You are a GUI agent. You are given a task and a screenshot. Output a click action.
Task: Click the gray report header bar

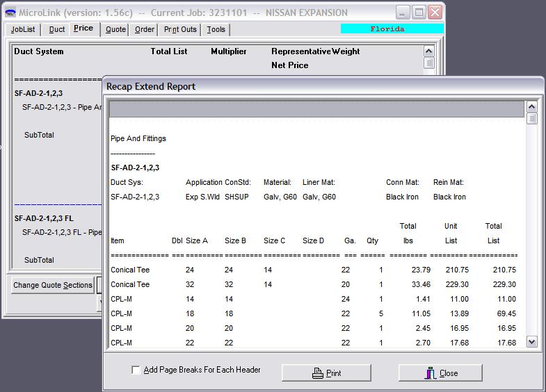[316, 109]
